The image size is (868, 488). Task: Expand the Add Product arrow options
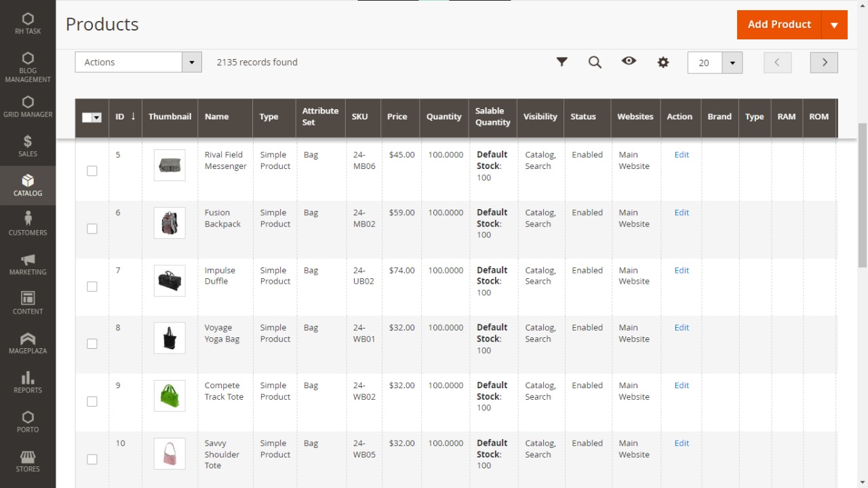coord(834,25)
